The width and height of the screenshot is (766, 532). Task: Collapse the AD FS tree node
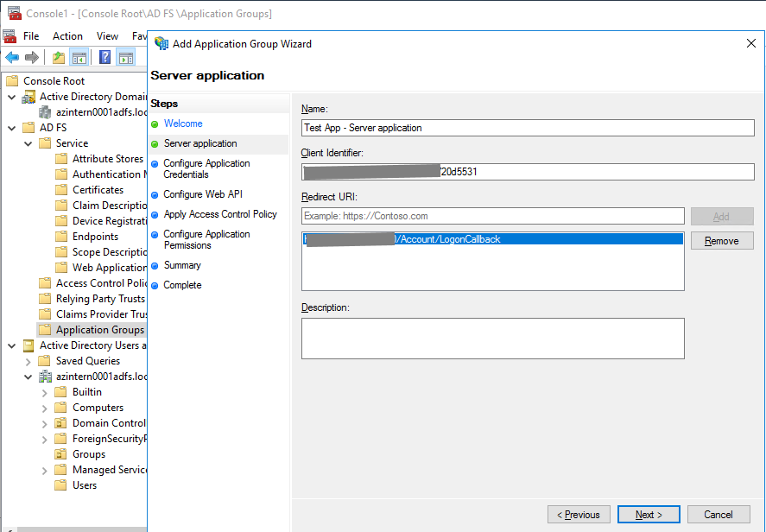click(11, 128)
